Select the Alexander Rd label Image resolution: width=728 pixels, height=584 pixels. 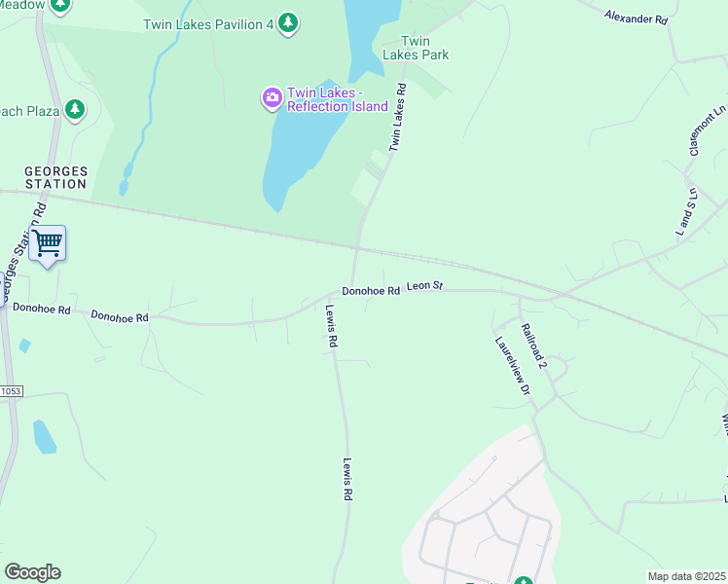[x=637, y=18]
